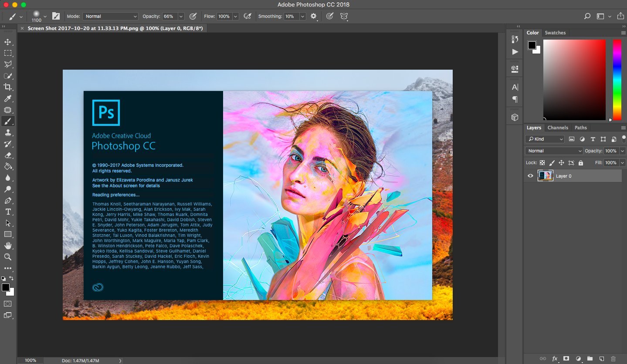
Task: Open the layer Kind filter dropdown
Action: click(545, 139)
